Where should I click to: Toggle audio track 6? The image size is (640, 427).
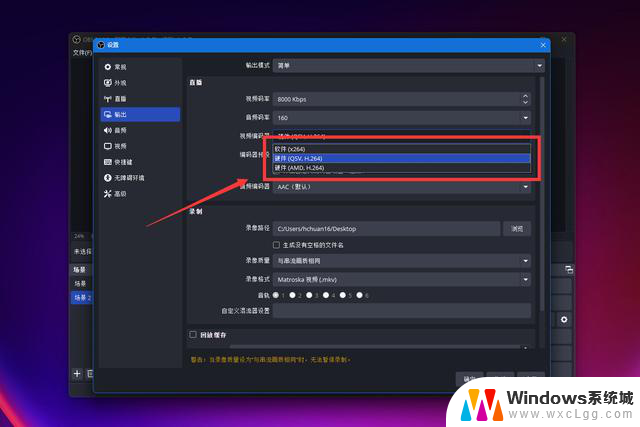coord(360,295)
